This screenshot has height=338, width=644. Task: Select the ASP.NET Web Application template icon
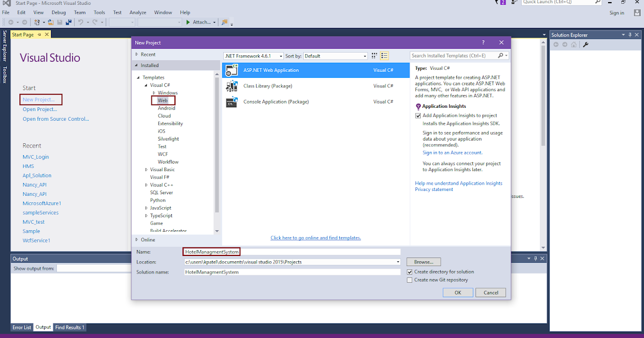click(x=232, y=70)
